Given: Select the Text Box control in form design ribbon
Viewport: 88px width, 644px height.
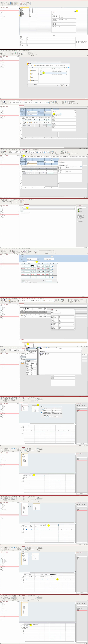Looking at the screenshot, I should click(12, 103).
